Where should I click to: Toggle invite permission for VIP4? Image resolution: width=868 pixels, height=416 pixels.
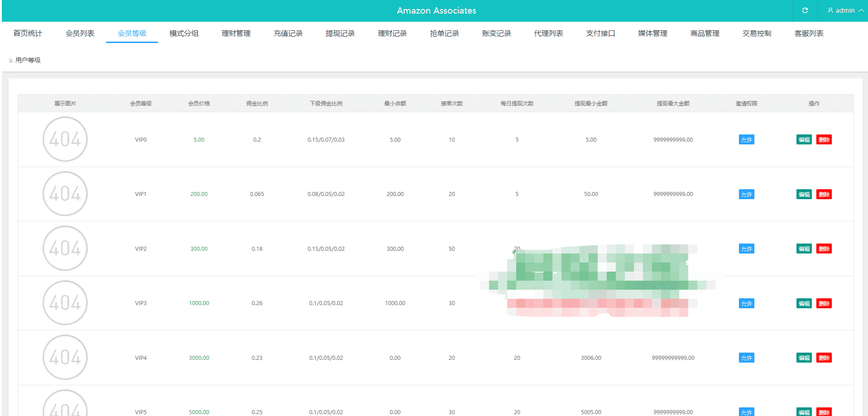click(746, 358)
